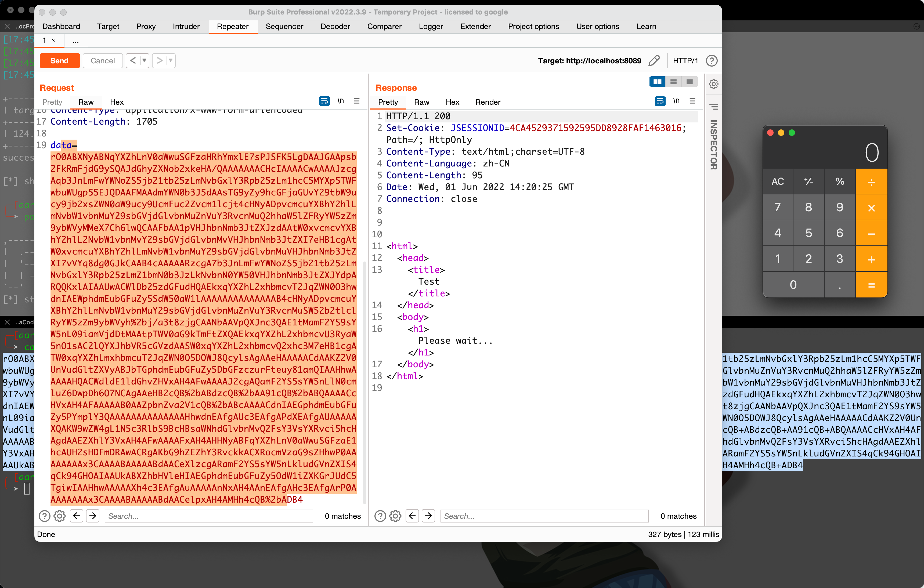Image resolution: width=924 pixels, height=588 pixels.
Task: Go to next match in response search
Action: 429,516
